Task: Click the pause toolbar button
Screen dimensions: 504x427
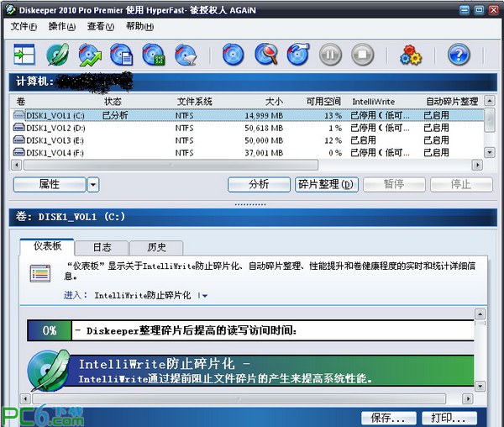Action: 330,55
